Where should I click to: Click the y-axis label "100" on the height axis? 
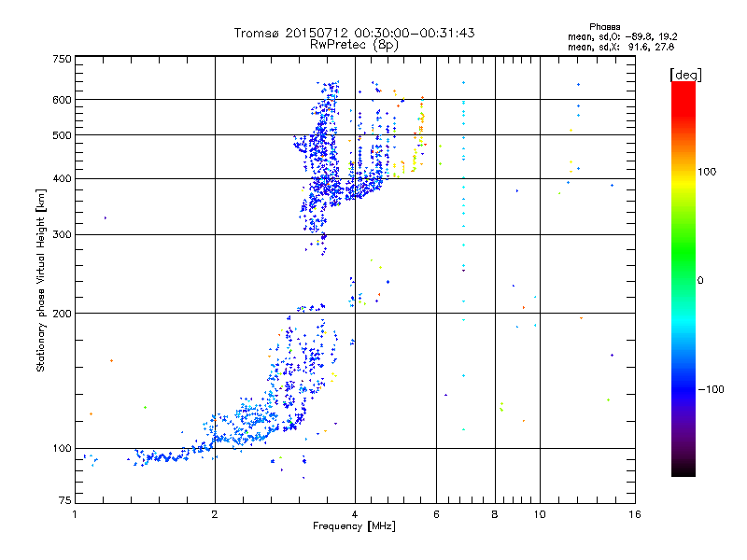tap(62, 449)
